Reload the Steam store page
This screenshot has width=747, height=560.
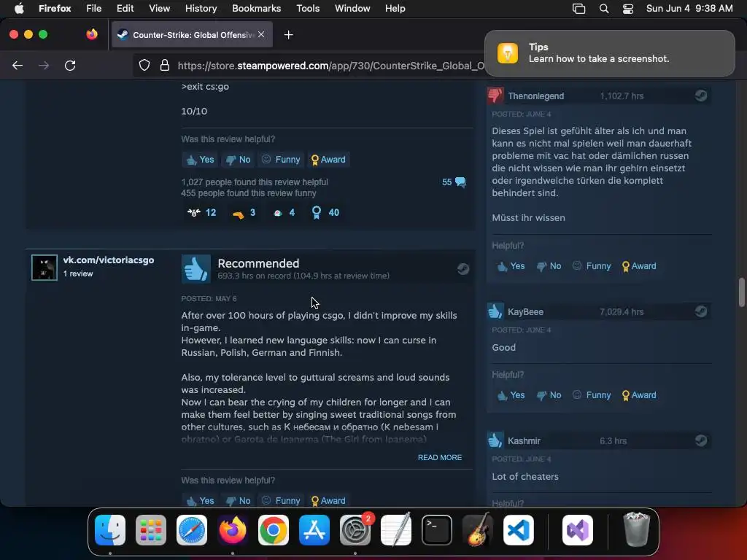click(70, 65)
